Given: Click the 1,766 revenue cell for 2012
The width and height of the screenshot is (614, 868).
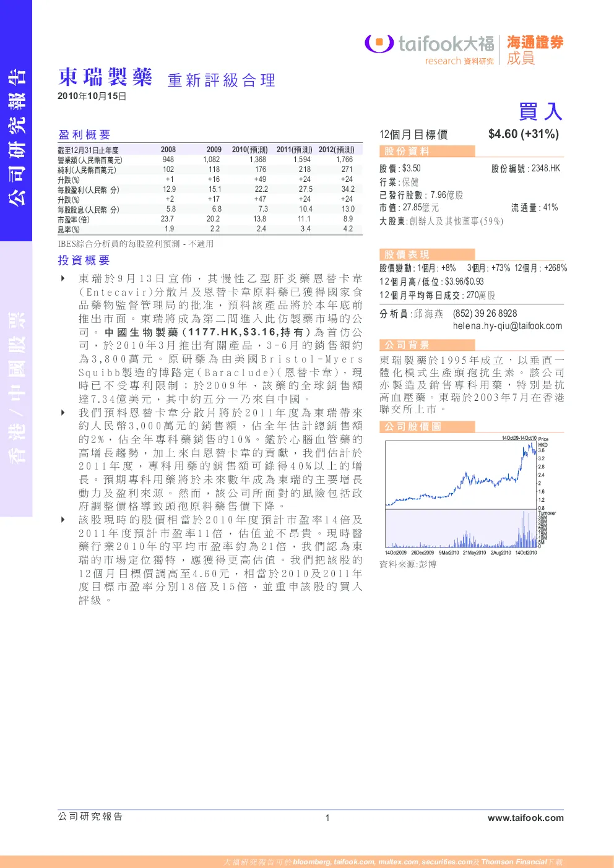Looking at the screenshot, I should [x=344, y=160].
